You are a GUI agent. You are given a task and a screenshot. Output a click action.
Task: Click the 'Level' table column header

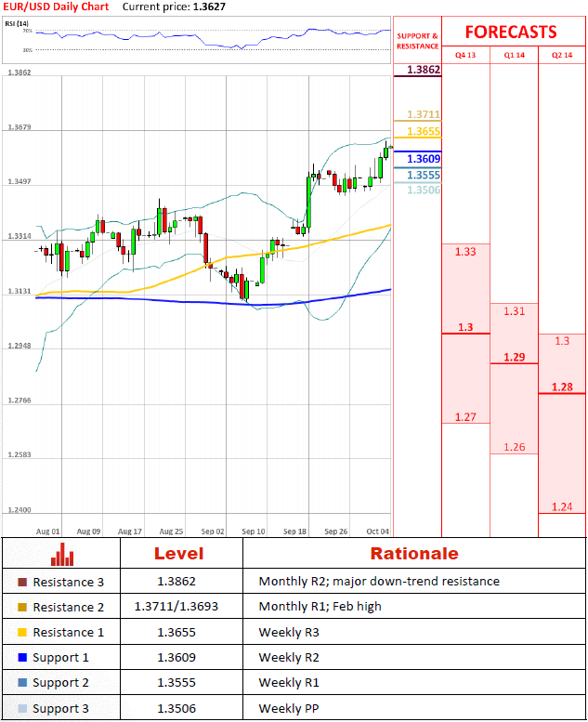tap(178, 554)
